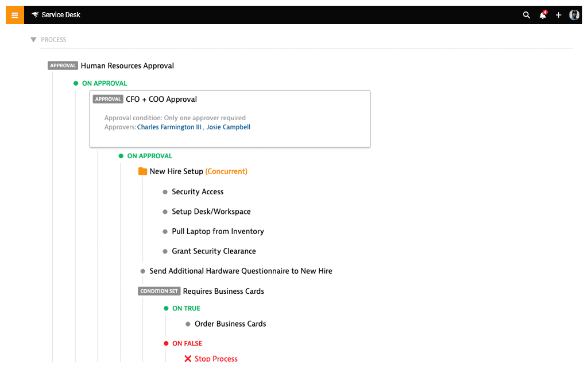Click the APPROVAL badge on CFO + COO Approval
Image resolution: width=588 pixels, height=368 pixels.
108,99
